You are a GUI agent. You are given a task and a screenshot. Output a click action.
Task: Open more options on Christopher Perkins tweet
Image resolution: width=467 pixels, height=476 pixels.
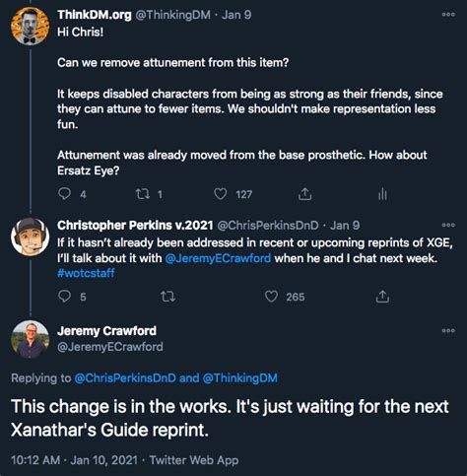click(448, 225)
